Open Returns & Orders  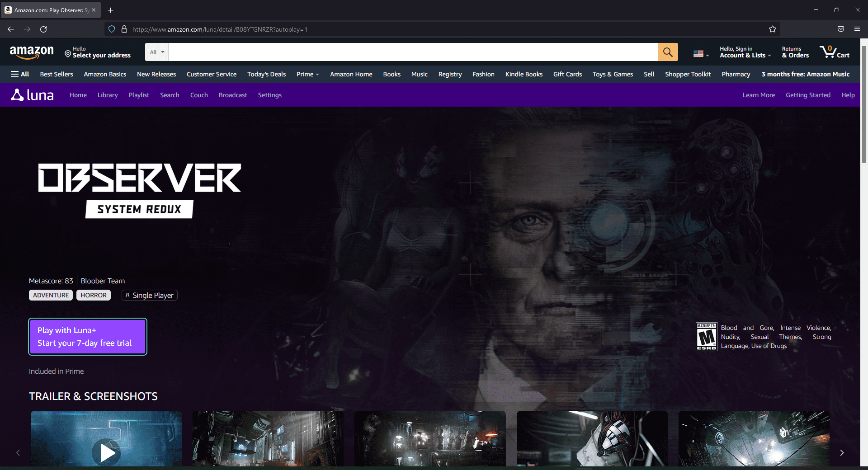pyautogui.click(x=795, y=52)
